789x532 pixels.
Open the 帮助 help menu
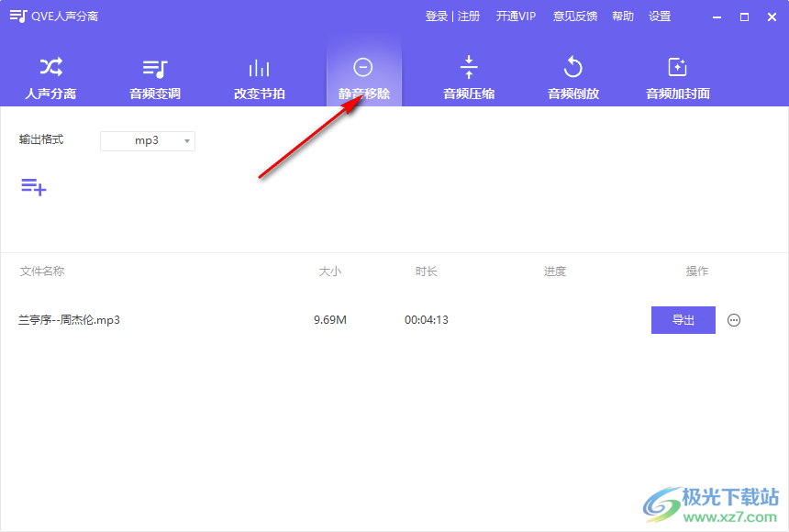coord(622,16)
